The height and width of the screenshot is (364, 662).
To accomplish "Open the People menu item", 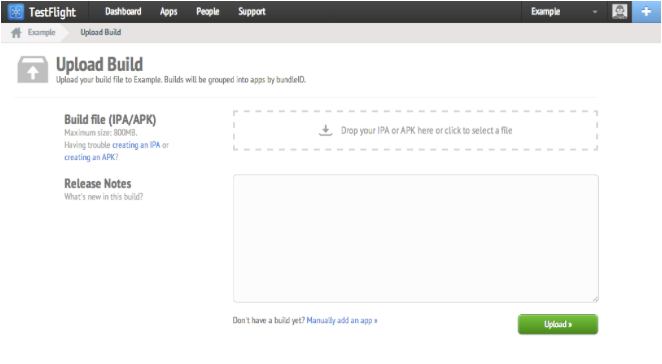I will click(x=208, y=11).
